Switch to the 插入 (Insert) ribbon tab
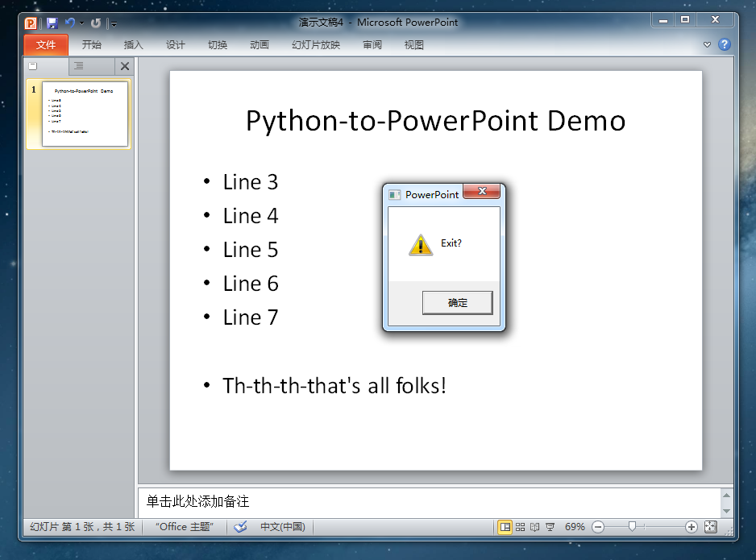 (133, 45)
